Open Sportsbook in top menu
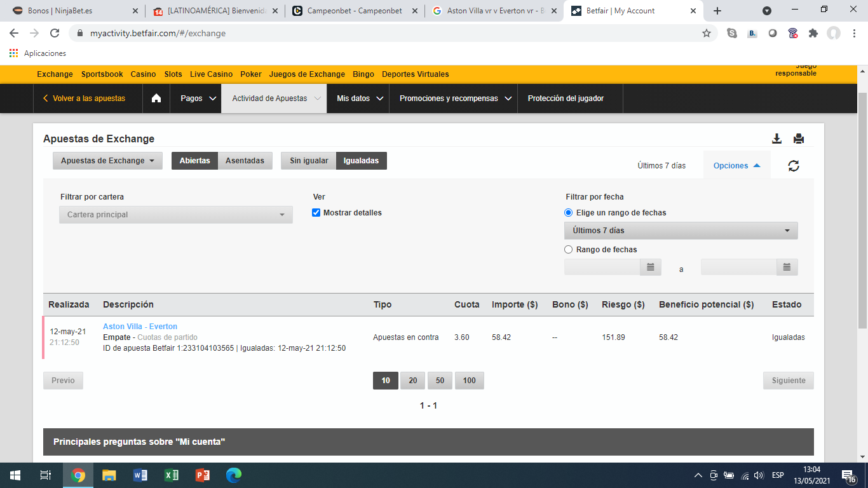Image resolution: width=868 pixels, height=488 pixels. click(x=102, y=74)
